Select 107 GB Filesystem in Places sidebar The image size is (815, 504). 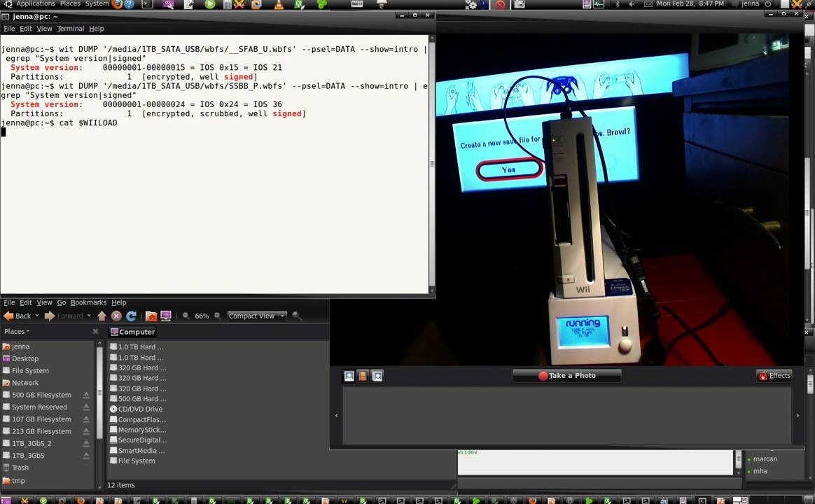pyautogui.click(x=37, y=419)
